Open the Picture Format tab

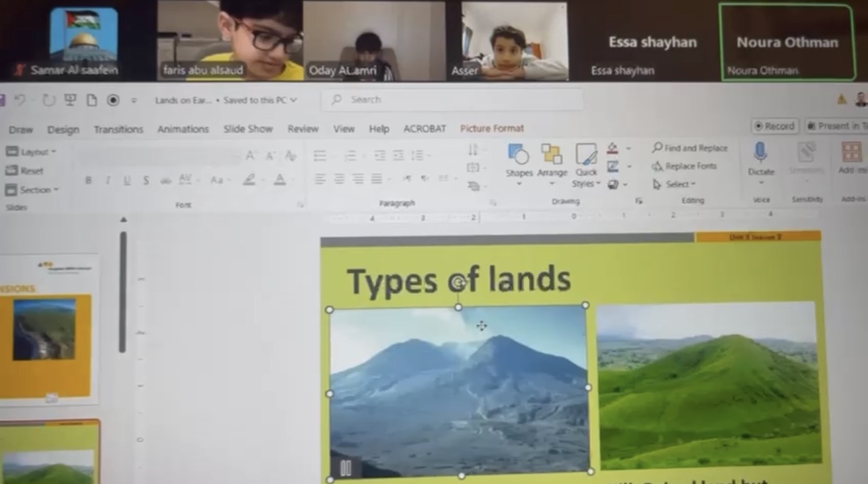coord(492,128)
